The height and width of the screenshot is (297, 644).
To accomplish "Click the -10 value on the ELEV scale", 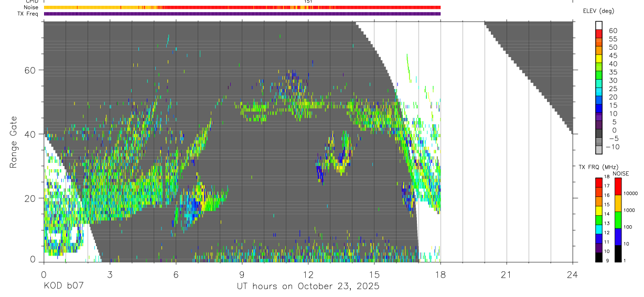I will pos(613,147).
